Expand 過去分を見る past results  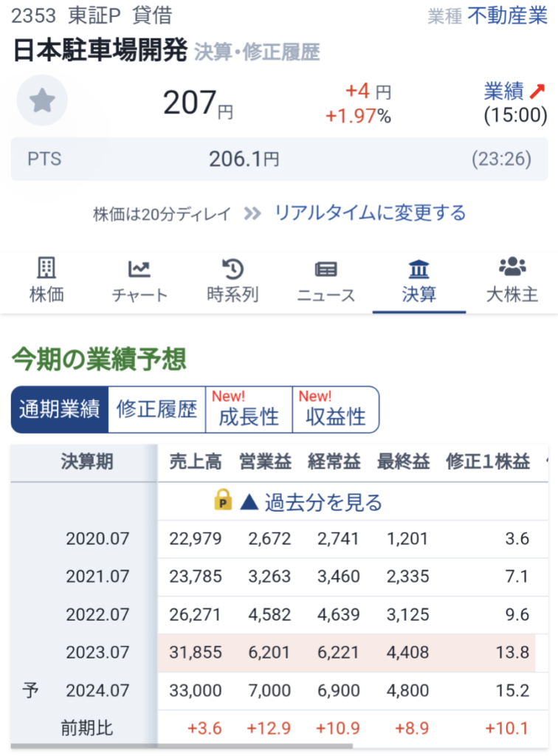click(x=311, y=503)
